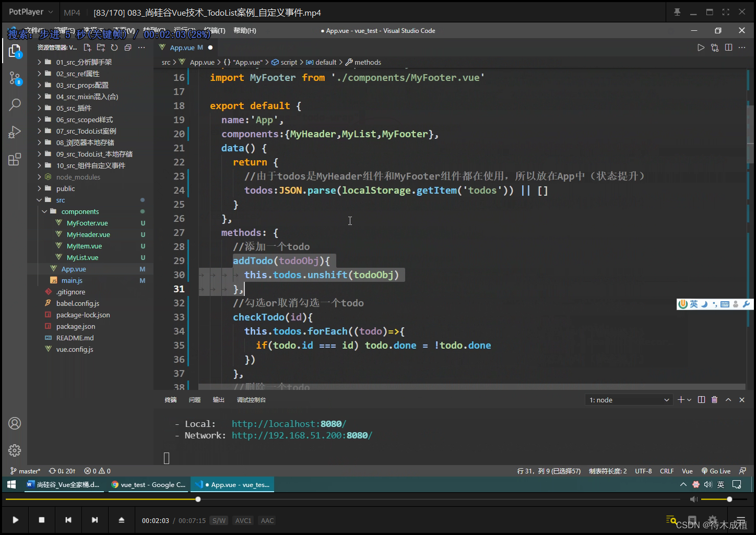Split the terminal panel
756x535 pixels.
701,400
